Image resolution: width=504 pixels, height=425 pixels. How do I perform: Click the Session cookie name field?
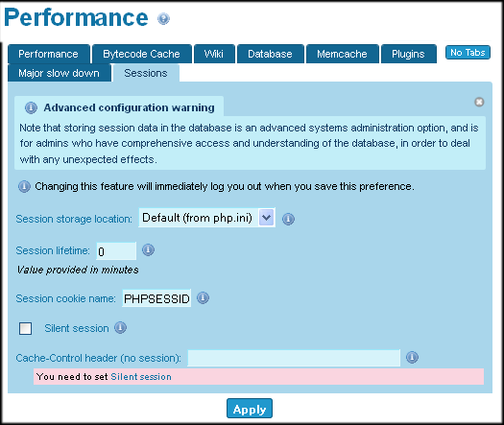[156, 298]
